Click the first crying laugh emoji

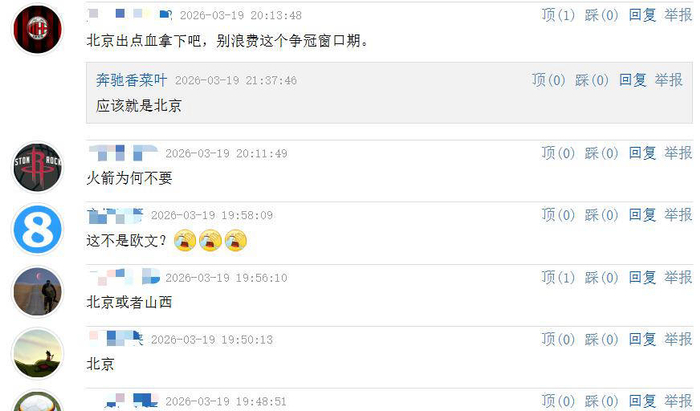click(185, 240)
